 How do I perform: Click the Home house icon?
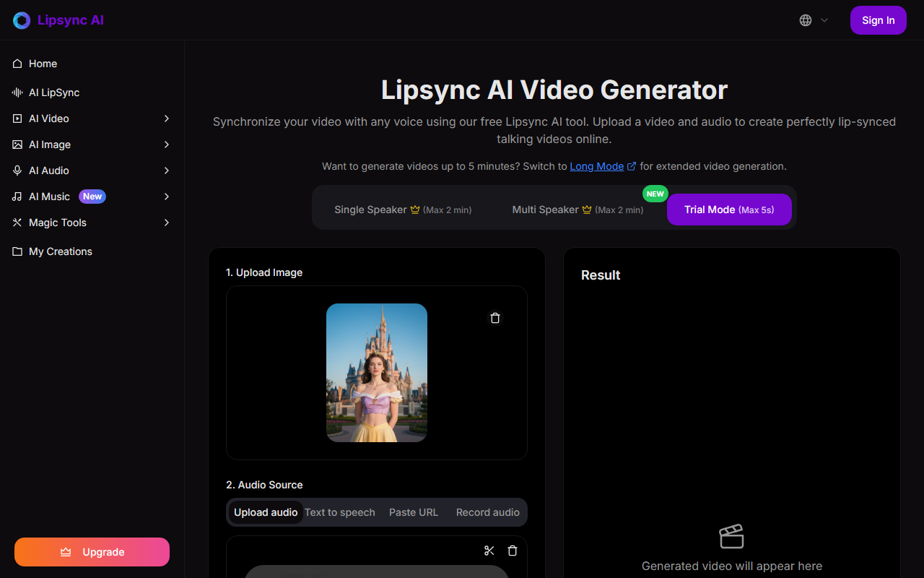[17, 64]
